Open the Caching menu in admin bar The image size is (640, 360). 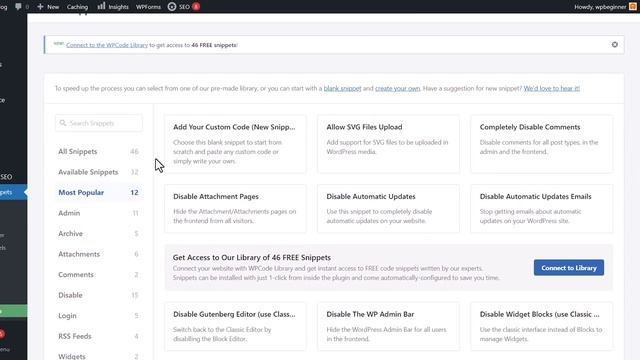(77, 7)
